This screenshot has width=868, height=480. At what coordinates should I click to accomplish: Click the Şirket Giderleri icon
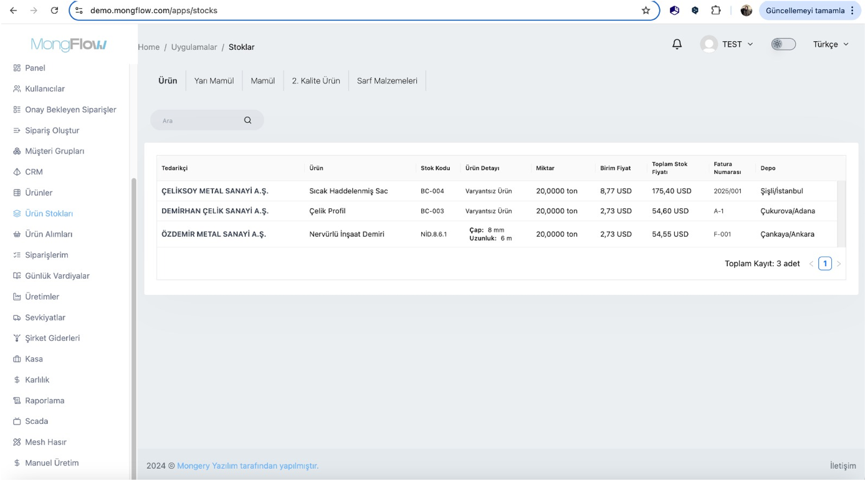click(17, 338)
